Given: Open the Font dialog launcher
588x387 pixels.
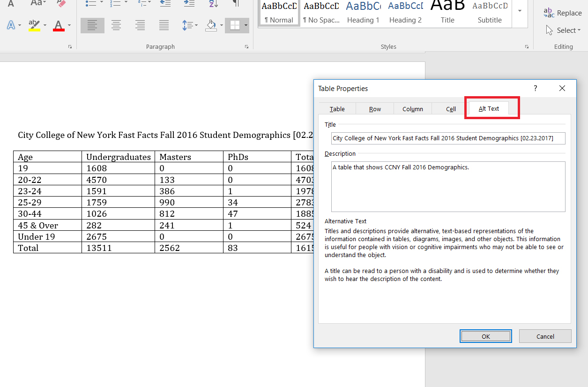Looking at the screenshot, I should click(x=70, y=46).
